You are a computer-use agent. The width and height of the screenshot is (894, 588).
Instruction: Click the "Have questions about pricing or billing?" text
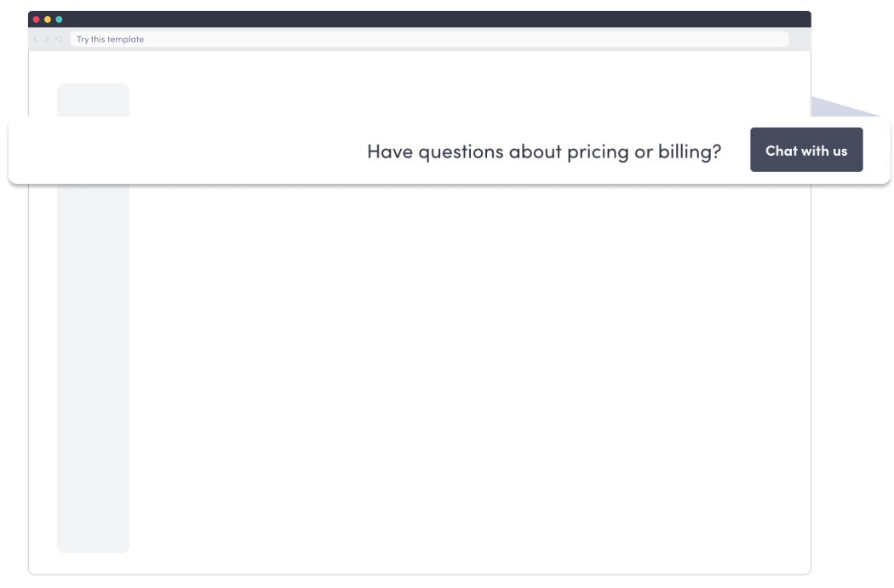543,151
